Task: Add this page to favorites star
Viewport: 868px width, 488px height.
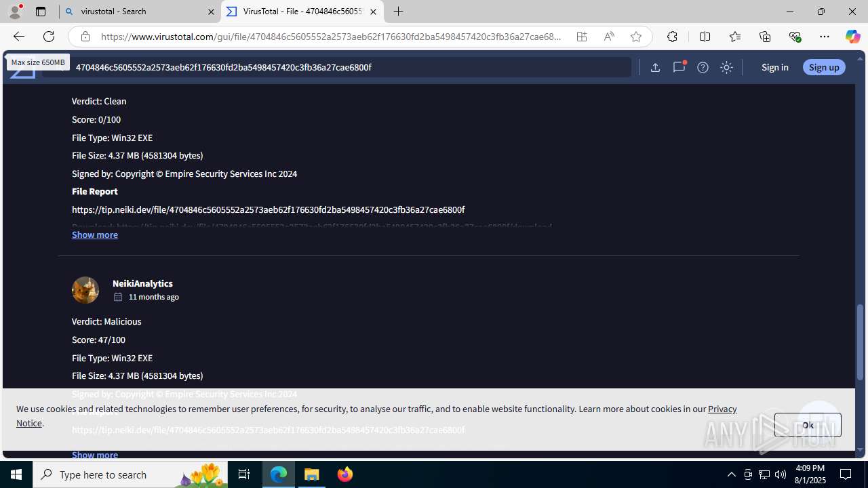Action: coord(636,37)
